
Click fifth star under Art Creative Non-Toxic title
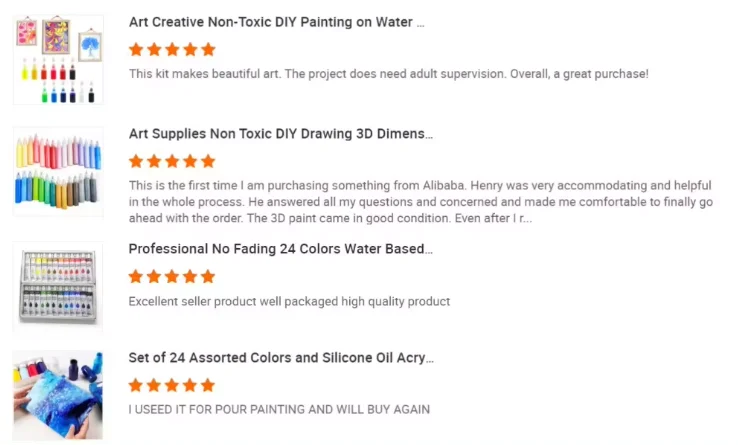pyautogui.click(x=208, y=49)
